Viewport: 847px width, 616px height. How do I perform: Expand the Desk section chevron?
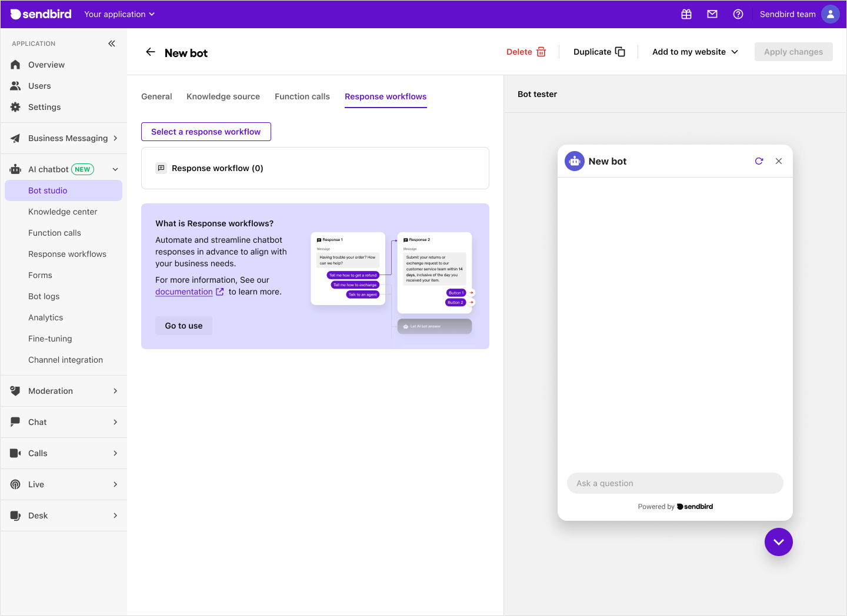115,515
